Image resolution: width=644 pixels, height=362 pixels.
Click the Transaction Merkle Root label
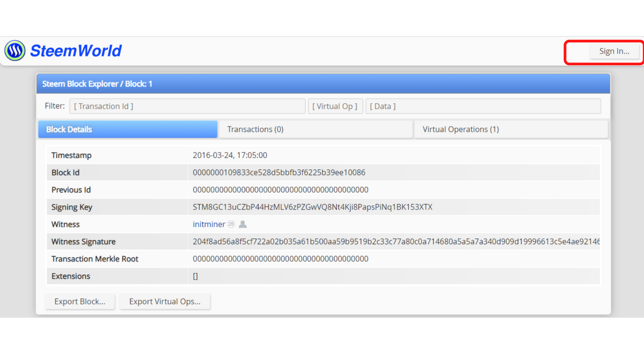point(95,259)
